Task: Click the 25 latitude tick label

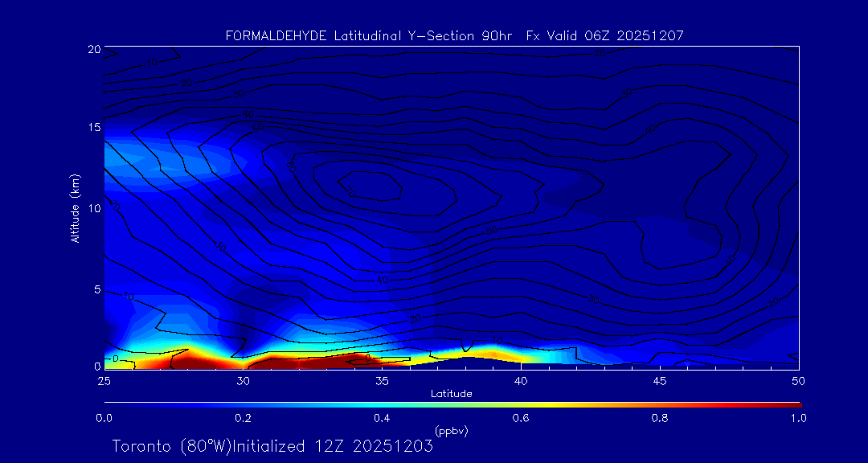Action: [x=104, y=380]
